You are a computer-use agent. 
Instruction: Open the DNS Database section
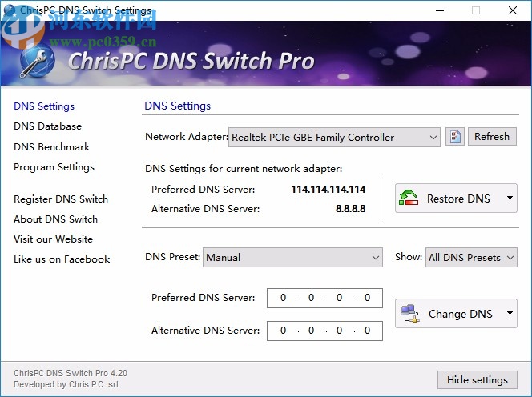47,126
